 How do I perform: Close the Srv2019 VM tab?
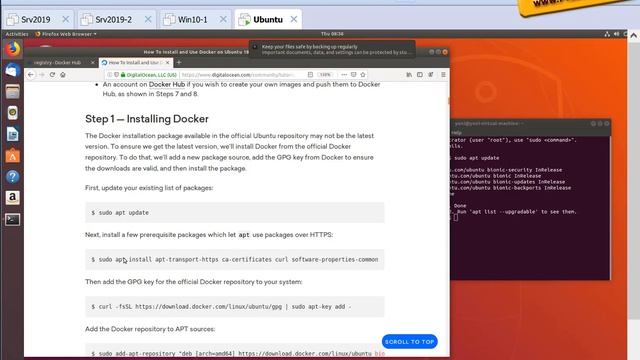(66, 19)
